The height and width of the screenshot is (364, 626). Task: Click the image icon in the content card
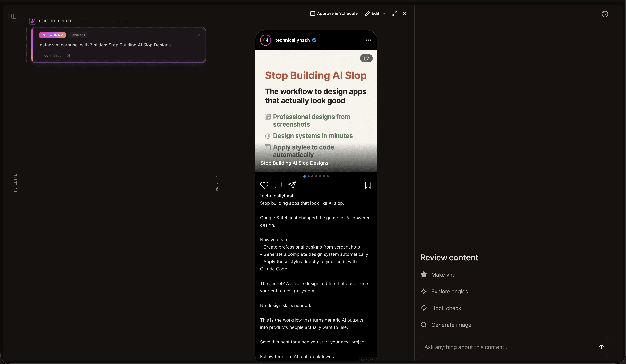tap(68, 55)
